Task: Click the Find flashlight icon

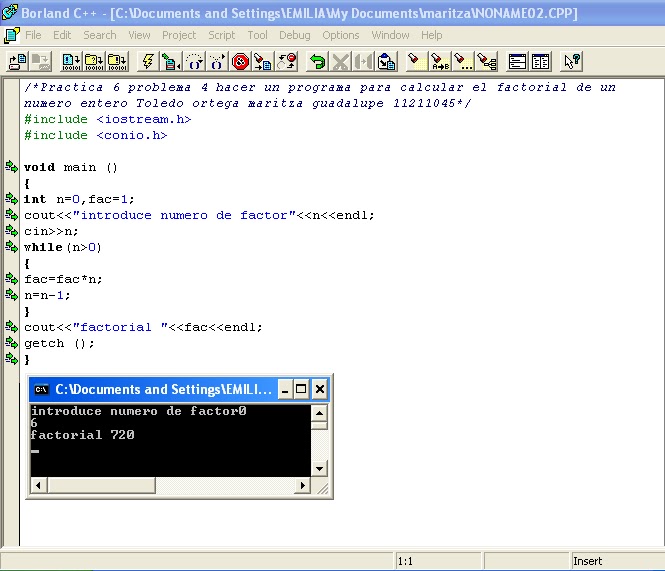Action: tap(417, 62)
